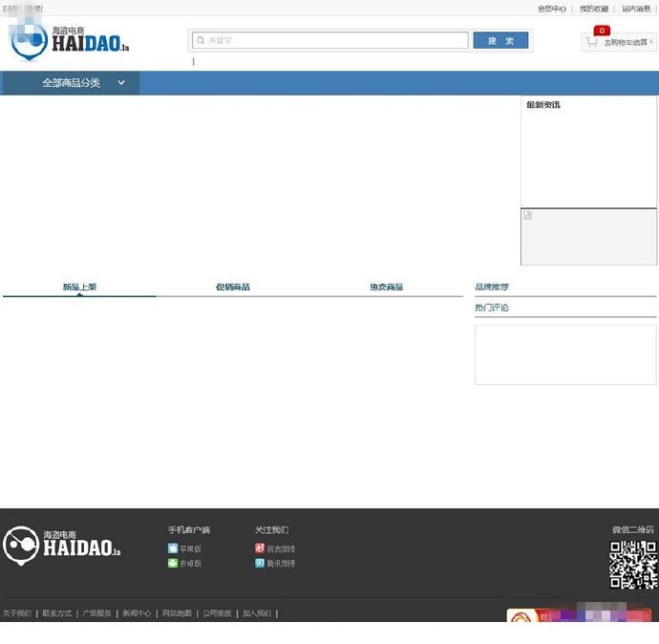Expand the 全部商品分类 category dropdown
Screen dimensions: 659x644
(x=70, y=83)
